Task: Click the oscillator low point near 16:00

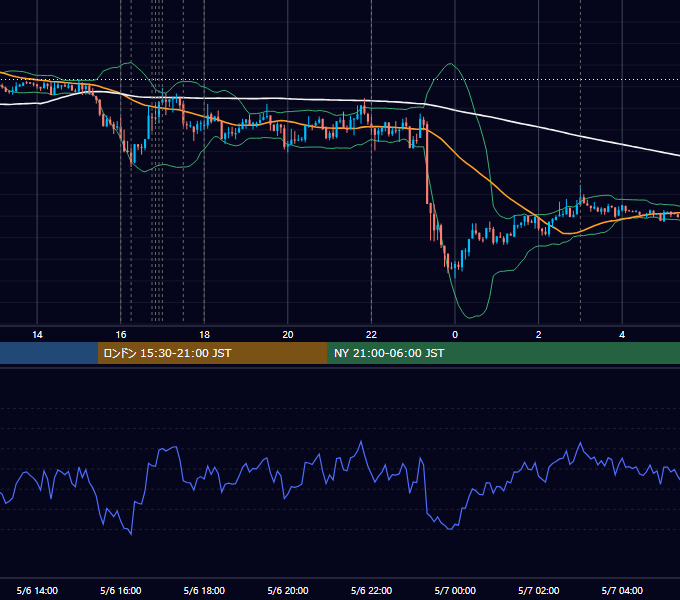Action: (131, 534)
